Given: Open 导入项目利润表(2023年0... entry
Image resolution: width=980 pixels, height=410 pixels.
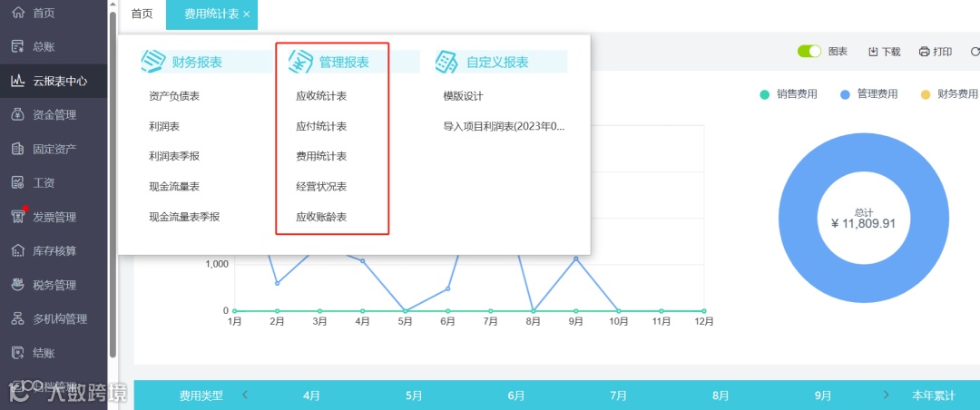Looking at the screenshot, I should (504, 126).
